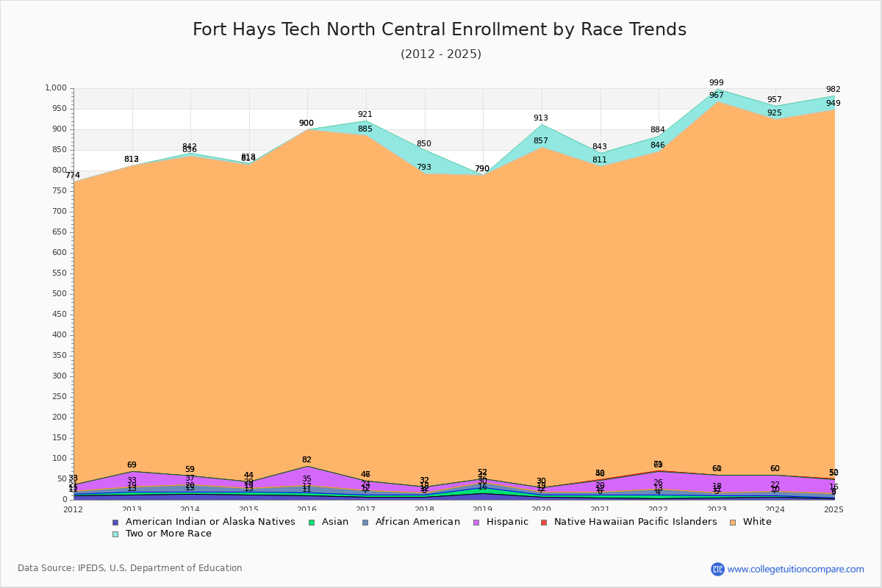882x588 pixels.
Task: Click the 925 data label at 2024
Action: coord(775,112)
